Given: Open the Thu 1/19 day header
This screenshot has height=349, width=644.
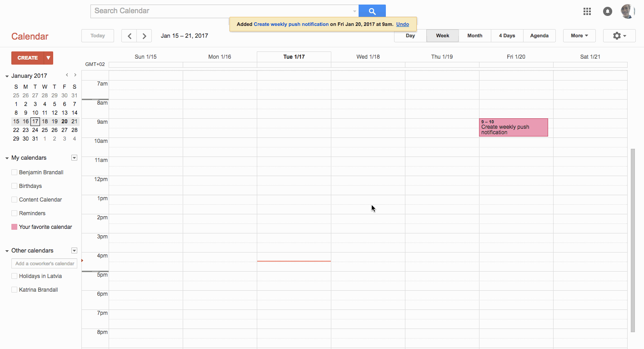Looking at the screenshot, I should click(442, 57).
